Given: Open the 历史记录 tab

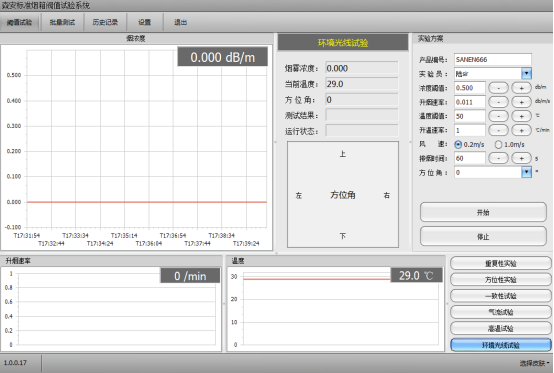Looking at the screenshot, I should coord(105,22).
